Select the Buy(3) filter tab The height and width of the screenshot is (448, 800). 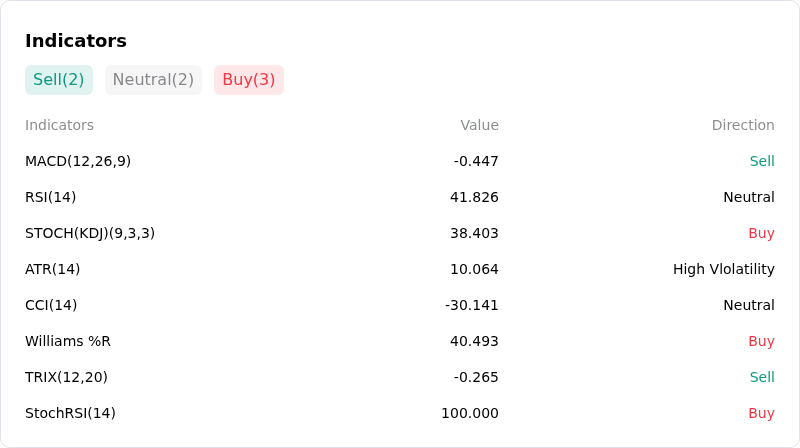tap(249, 80)
